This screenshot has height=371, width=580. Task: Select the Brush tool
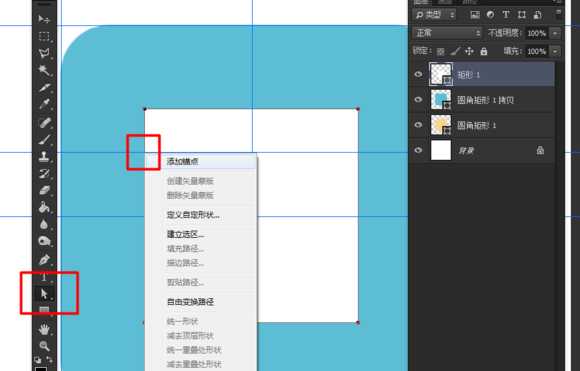[x=44, y=139]
